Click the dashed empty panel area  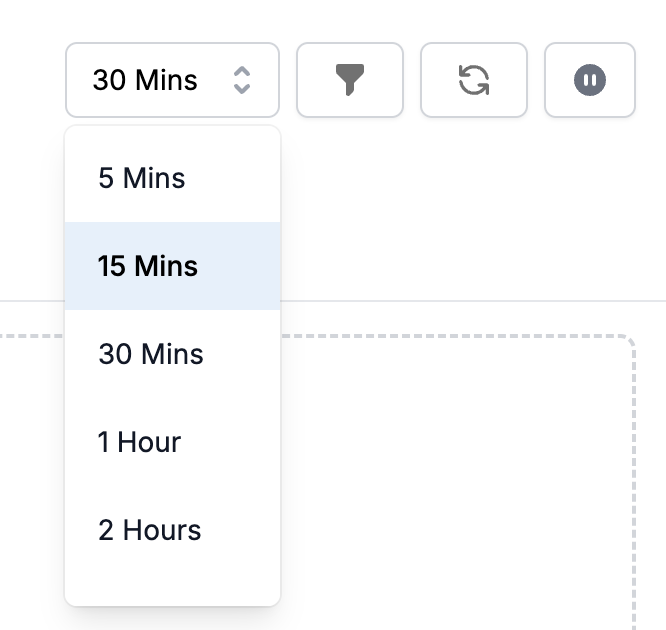click(x=459, y=482)
